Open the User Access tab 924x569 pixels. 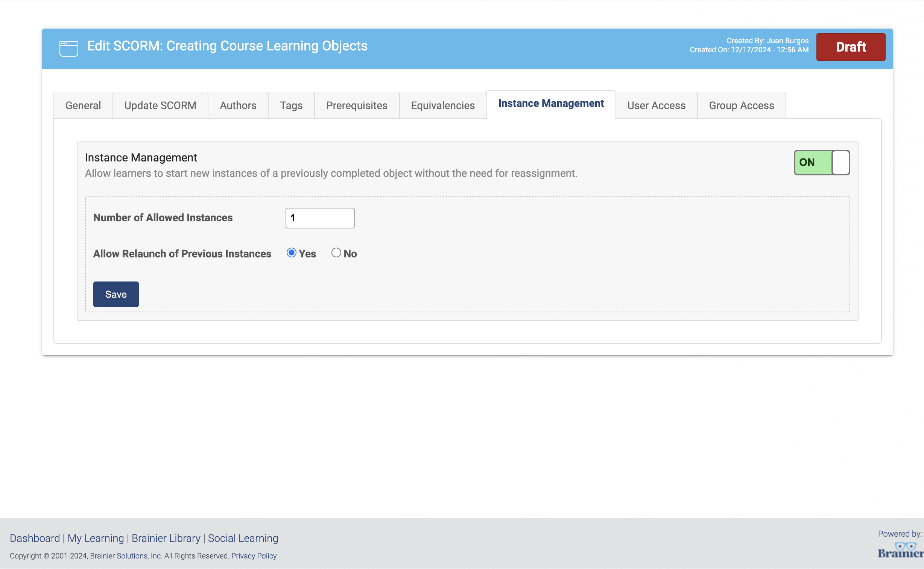click(x=657, y=106)
